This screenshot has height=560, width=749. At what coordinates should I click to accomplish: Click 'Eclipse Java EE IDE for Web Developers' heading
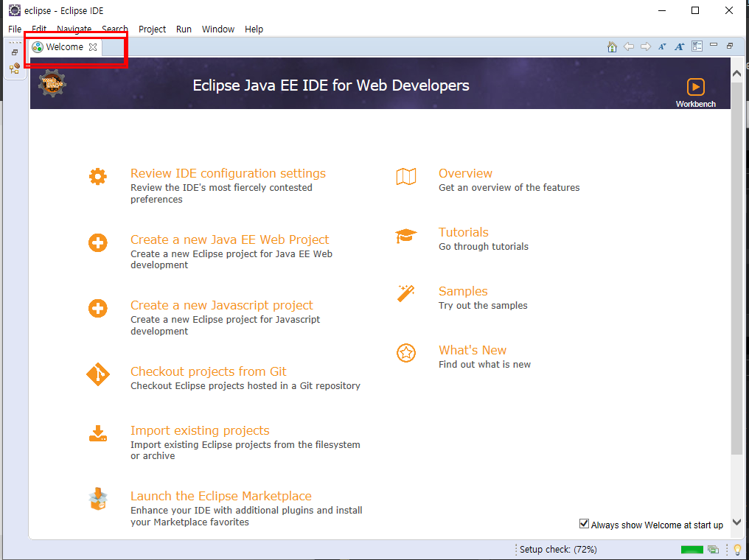(x=331, y=85)
